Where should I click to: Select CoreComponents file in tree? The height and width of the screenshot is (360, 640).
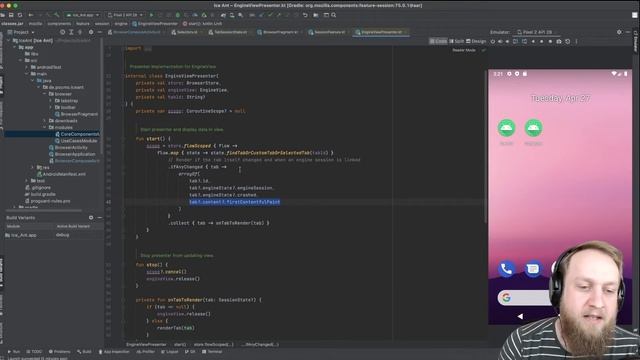[x=77, y=134]
